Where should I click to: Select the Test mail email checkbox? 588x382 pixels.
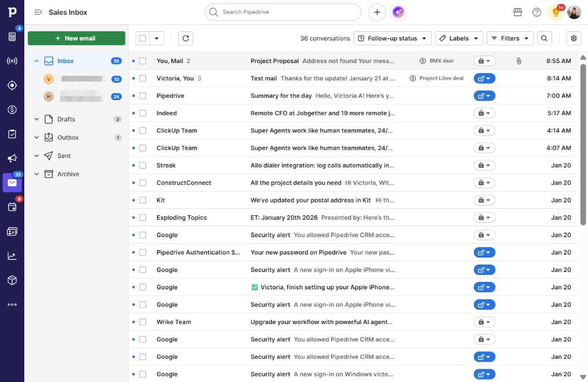[x=142, y=78]
